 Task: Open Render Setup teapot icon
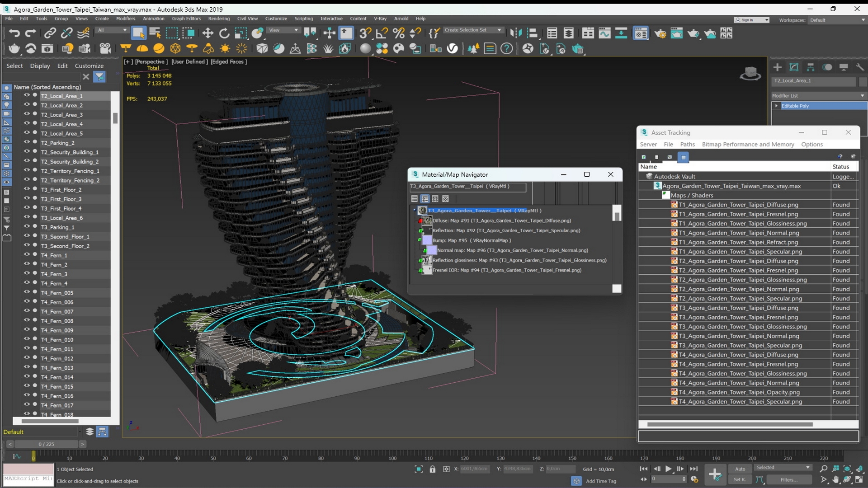point(660,33)
